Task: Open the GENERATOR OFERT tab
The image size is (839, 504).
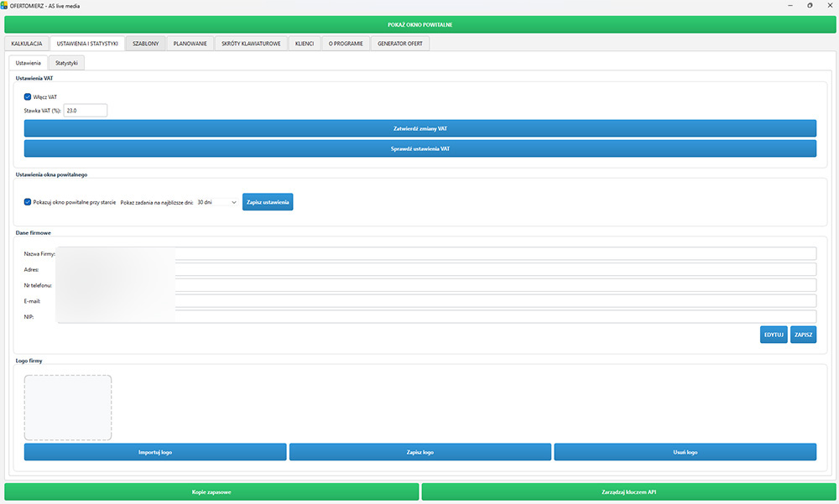Action: tap(401, 43)
